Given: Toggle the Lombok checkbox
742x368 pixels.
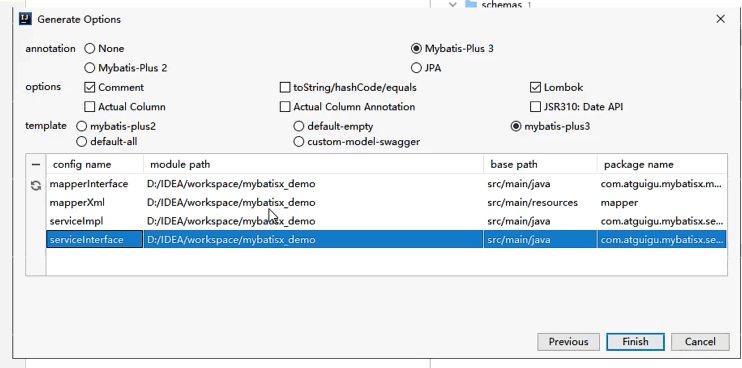Looking at the screenshot, I should [556, 88].
